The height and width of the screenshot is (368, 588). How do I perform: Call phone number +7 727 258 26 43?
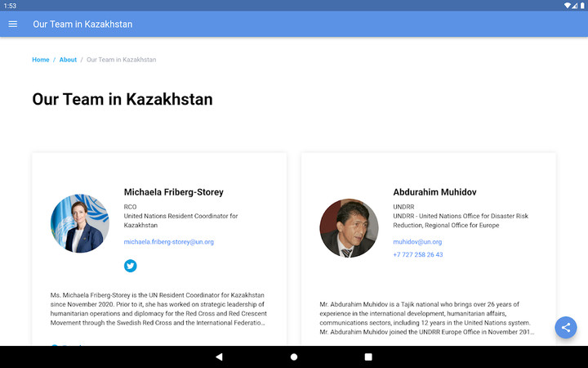[418, 254]
